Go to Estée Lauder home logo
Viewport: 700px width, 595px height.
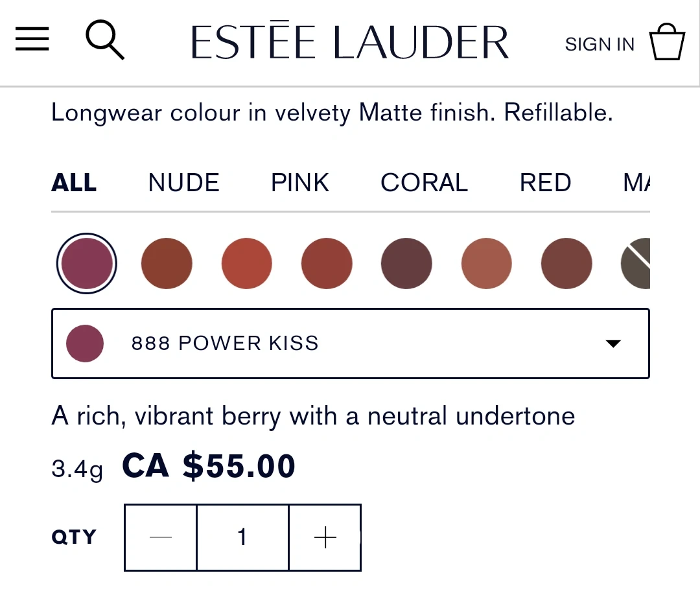(x=350, y=43)
